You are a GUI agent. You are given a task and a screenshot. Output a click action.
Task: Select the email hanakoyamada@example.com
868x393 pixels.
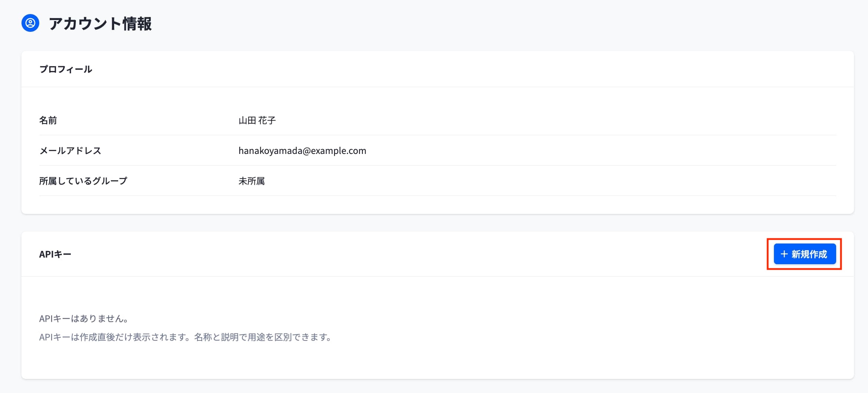[x=302, y=151]
